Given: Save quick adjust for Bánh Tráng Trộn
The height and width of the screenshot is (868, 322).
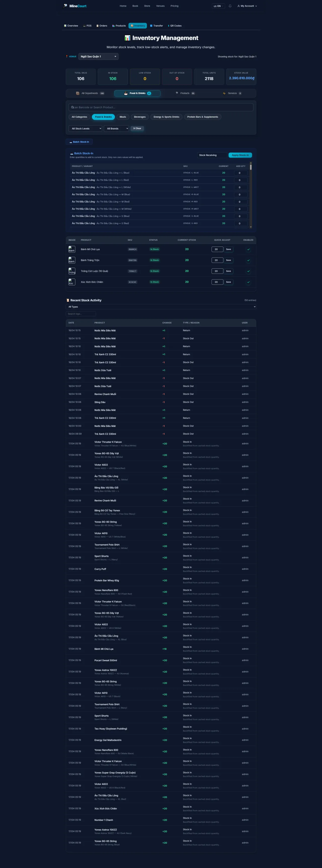Looking at the screenshot, I should click(228, 260).
